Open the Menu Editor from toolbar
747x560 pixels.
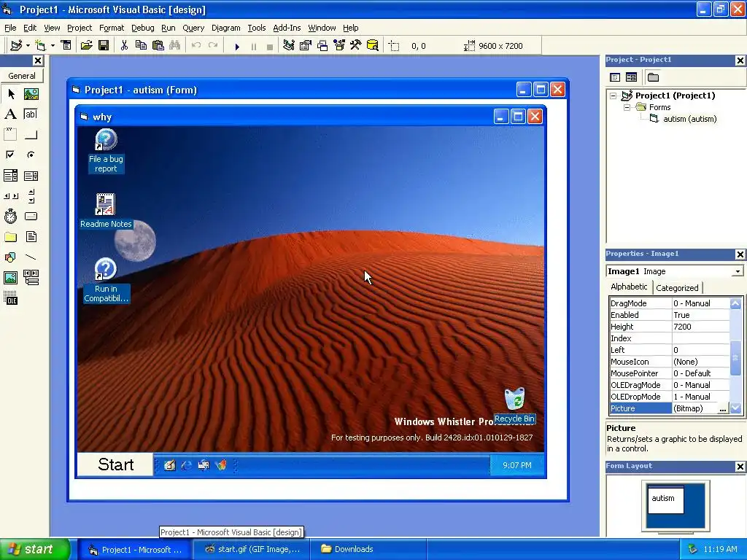66,45
